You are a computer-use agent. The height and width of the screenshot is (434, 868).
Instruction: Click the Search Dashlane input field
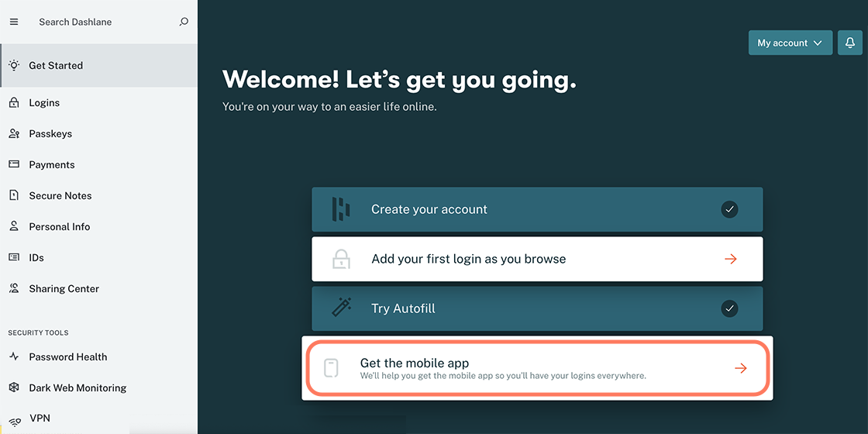[x=105, y=22]
